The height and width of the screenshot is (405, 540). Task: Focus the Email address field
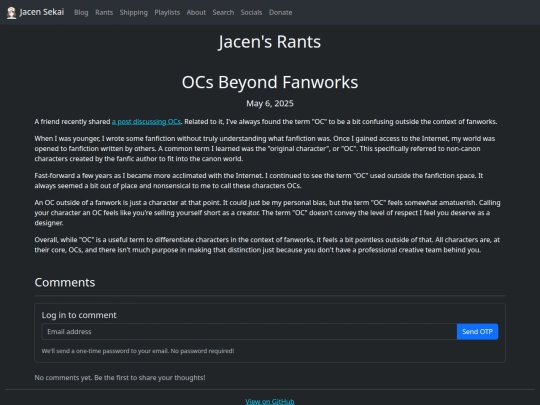tap(249, 332)
